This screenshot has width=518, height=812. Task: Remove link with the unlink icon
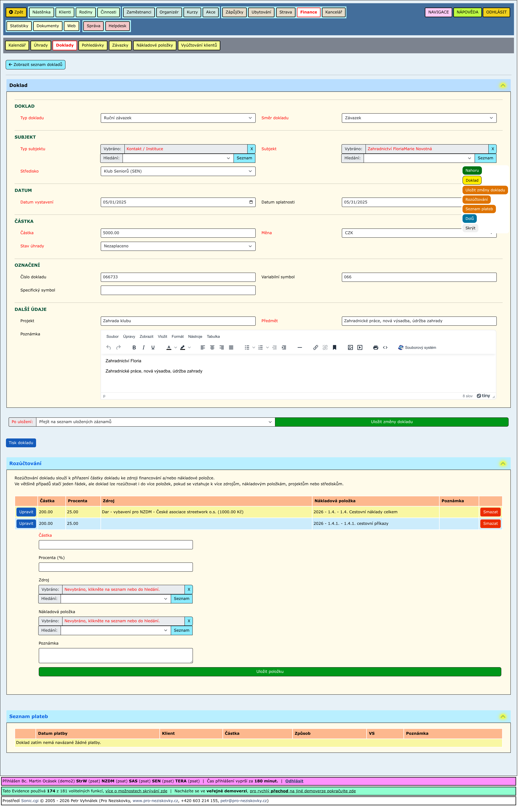(325, 348)
